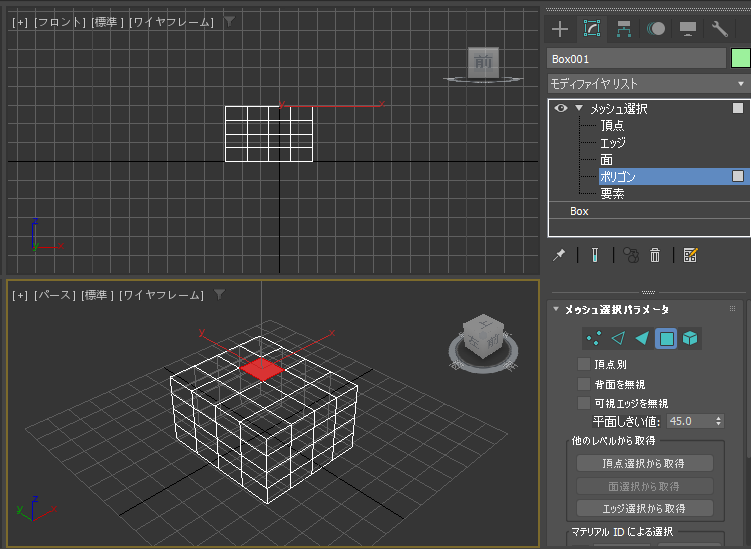Open perspective viewport [パース] view menu
Image resolution: width=751 pixels, height=549 pixels.
55,295
